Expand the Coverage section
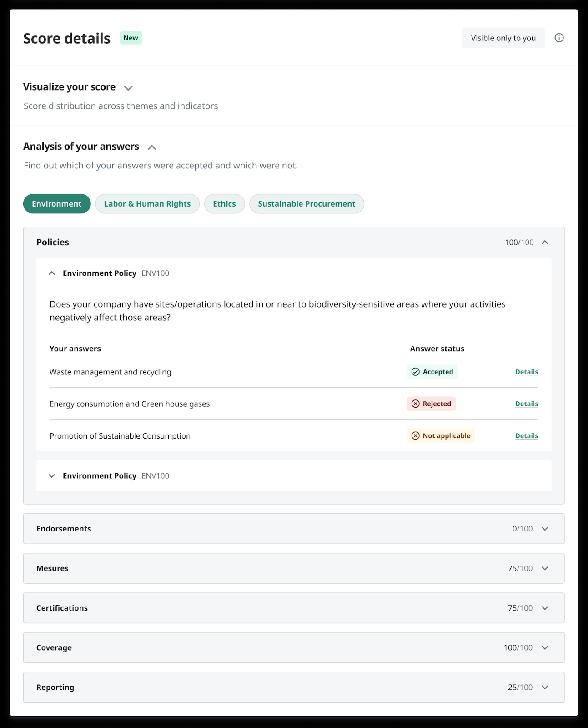588x728 pixels. (544, 647)
